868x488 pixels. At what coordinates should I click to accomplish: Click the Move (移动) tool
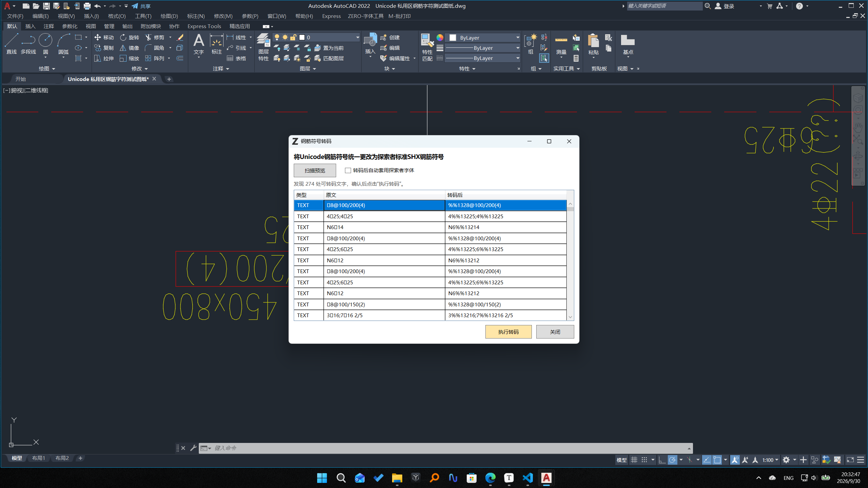(x=104, y=37)
